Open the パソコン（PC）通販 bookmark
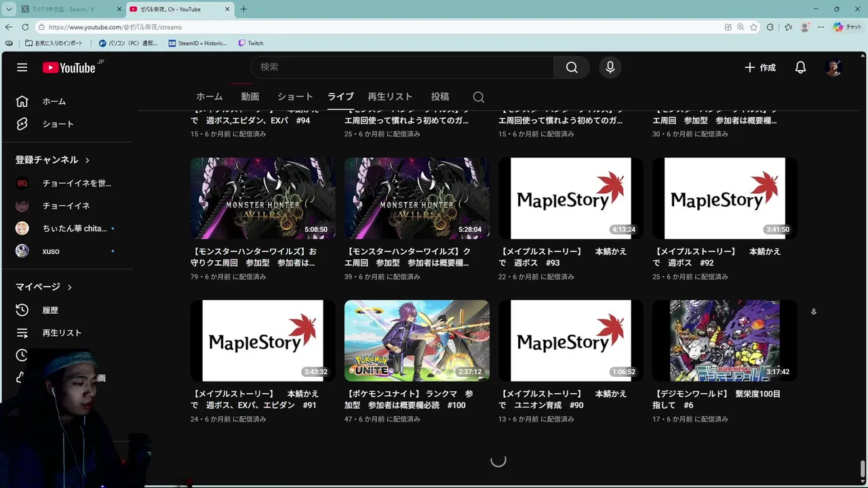 pyautogui.click(x=128, y=43)
